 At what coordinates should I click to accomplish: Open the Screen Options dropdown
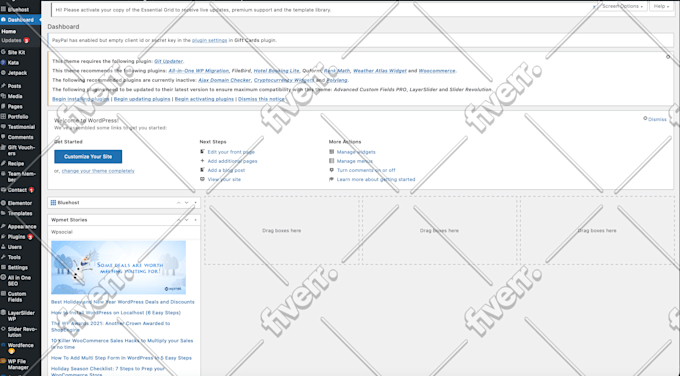(x=622, y=7)
